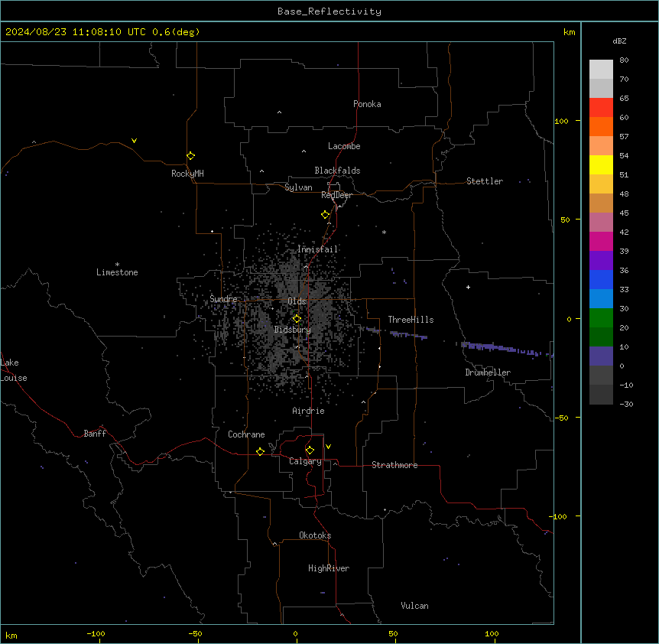The width and height of the screenshot is (659, 644).
Task: Click the yellow diamond between Olds and Didsbury
Action: (297, 319)
